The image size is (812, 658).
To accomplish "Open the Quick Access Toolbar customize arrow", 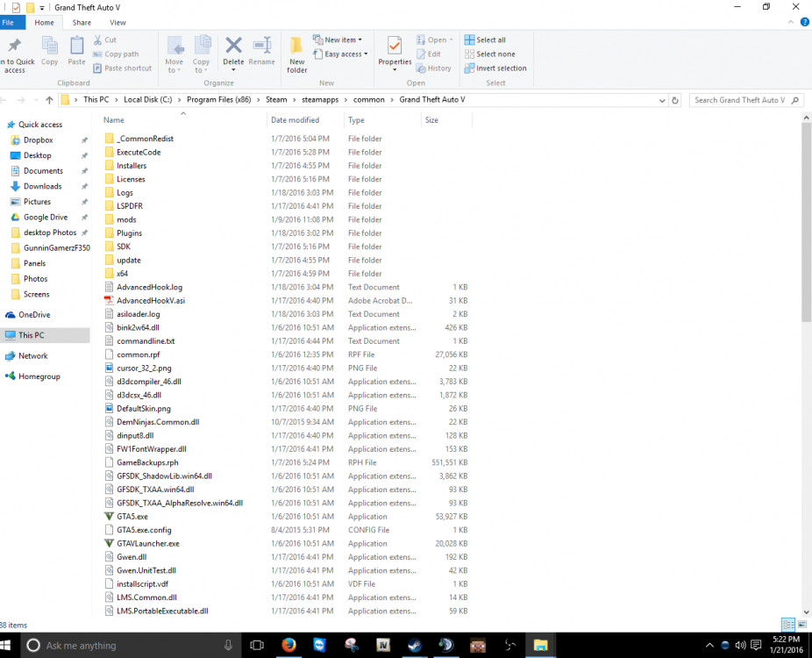I will click(42, 8).
